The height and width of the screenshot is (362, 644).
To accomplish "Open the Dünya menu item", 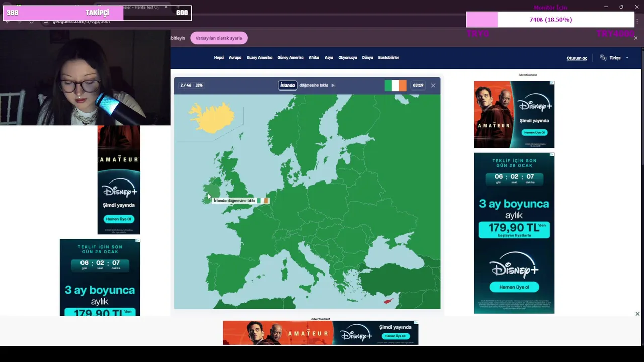I will pos(367,58).
